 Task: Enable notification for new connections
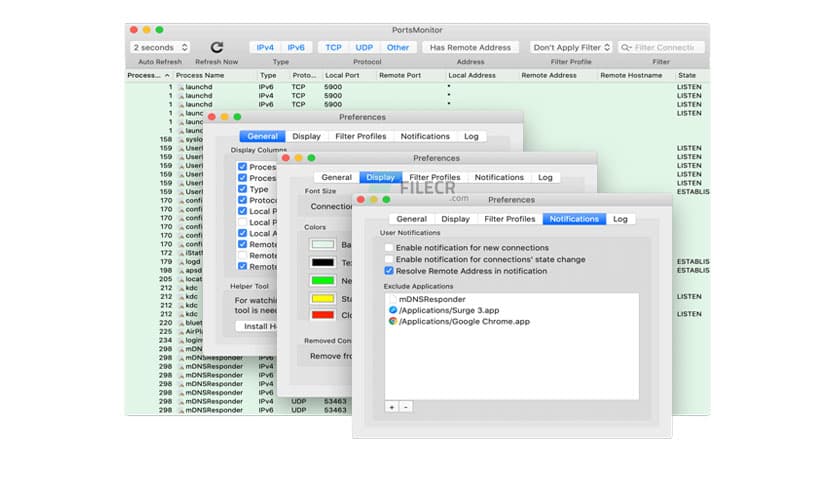389,248
